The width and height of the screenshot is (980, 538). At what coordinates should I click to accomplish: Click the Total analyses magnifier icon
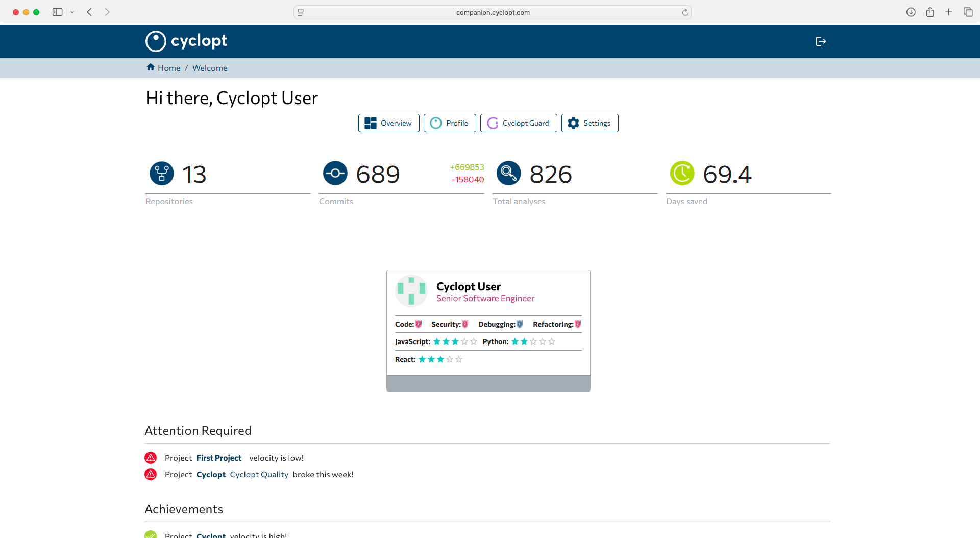pos(508,173)
